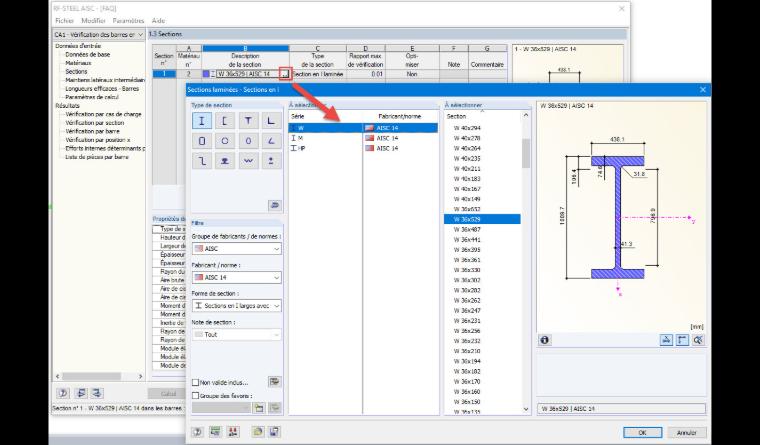Open the help icon in section dialog footer
The width and height of the screenshot is (760, 445).
pos(197,432)
